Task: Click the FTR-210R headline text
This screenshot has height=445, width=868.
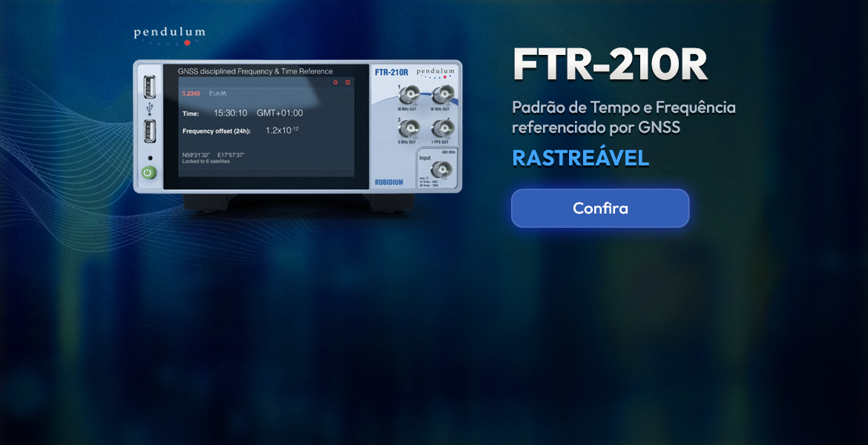Action: (x=610, y=67)
